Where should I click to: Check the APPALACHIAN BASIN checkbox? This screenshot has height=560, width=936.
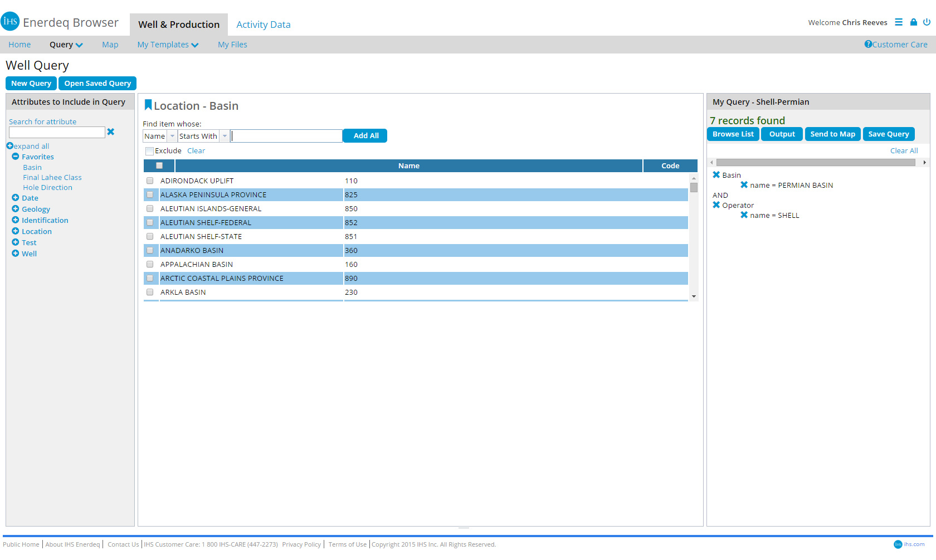pyautogui.click(x=150, y=264)
